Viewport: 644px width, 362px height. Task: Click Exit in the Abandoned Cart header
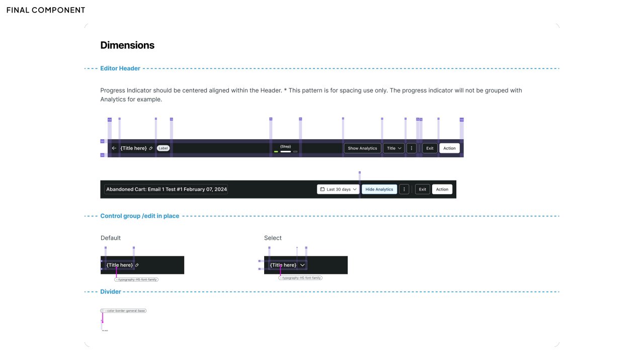pos(423,190)
